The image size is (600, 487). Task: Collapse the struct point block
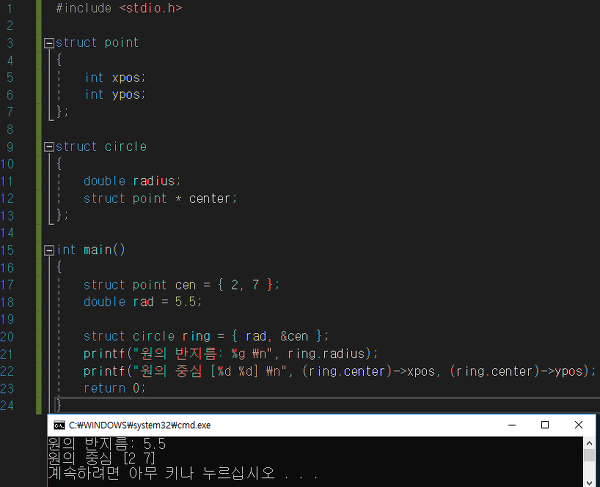[49, 43]
